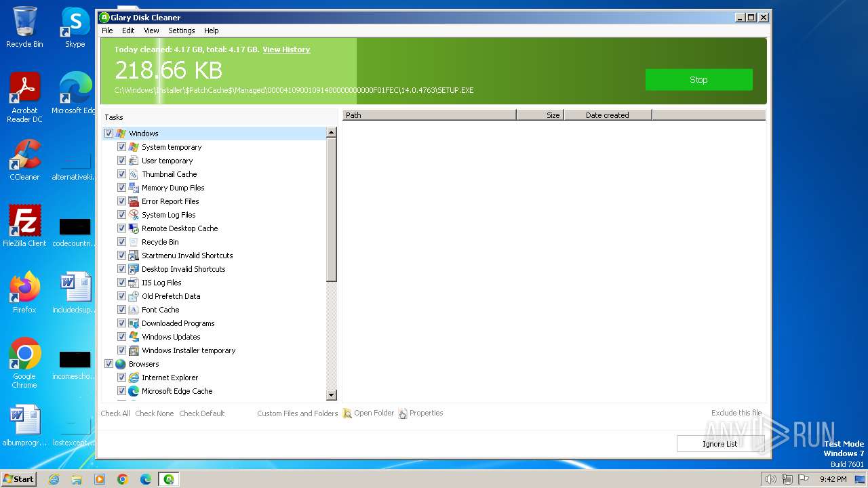
Task: Click the Browsers group globe icon
Action: pyautogui.click(x=121, y=364)
